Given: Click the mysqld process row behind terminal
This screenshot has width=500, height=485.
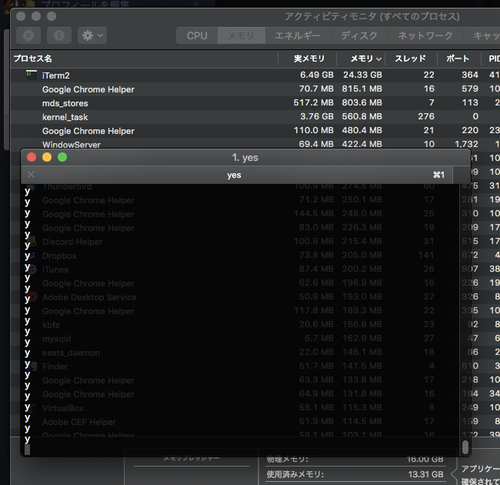Looking at the screenshot, I should 255,339.
